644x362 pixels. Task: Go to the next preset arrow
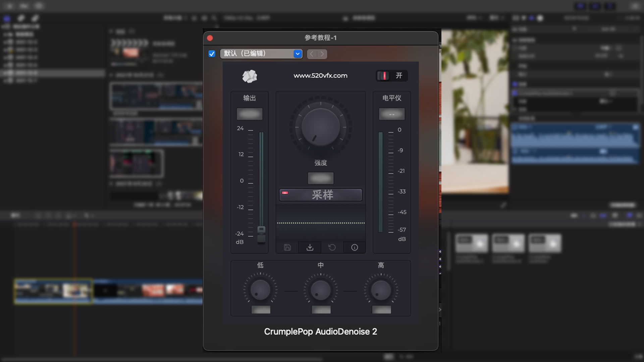(322, 54)
